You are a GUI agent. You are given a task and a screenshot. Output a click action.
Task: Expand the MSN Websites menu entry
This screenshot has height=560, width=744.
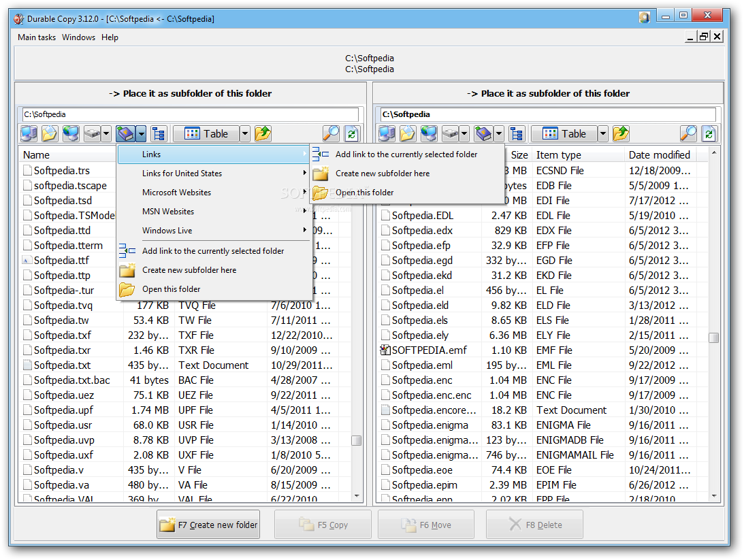click(x=214, y=212)
